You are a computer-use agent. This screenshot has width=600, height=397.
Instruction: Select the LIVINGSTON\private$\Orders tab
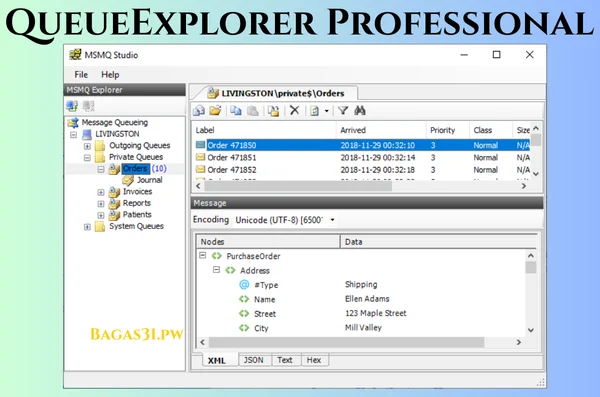point(276,93)
